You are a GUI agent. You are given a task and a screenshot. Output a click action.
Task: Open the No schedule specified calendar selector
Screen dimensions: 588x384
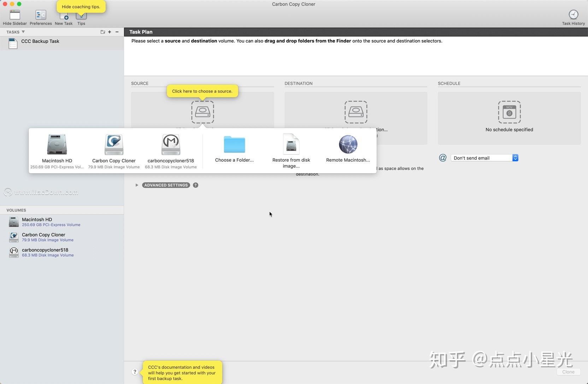tap(509, 112)
